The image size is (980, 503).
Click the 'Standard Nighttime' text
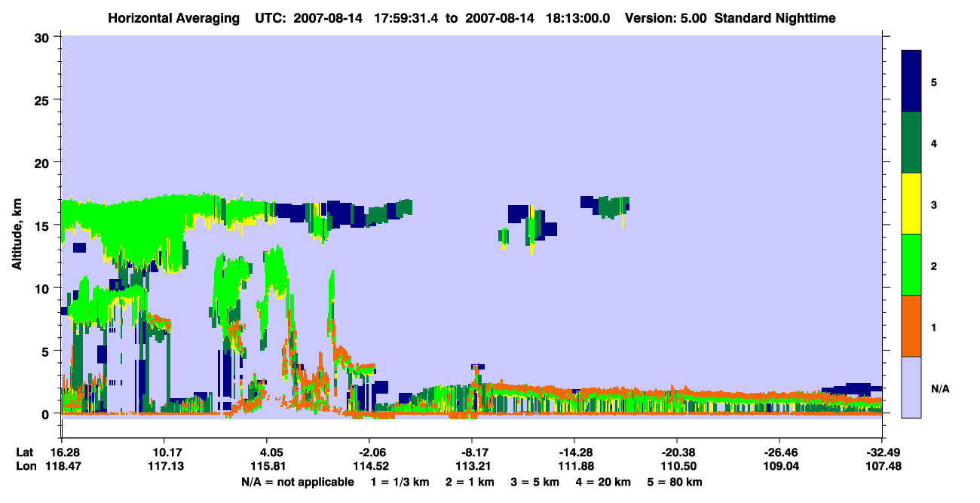tap(775, 18)
